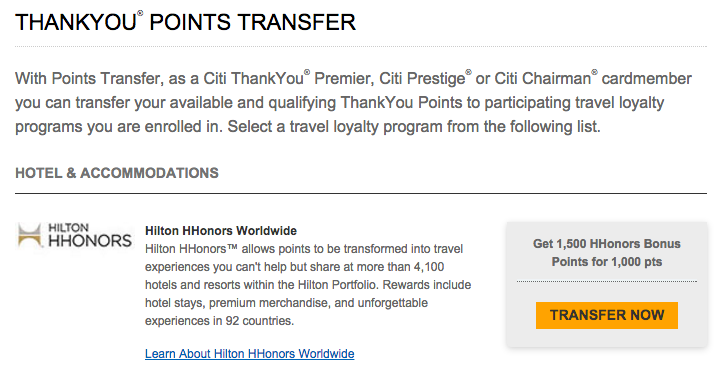Click the registered symbol after THANKYOU heading
This screenshot has height=372, width=724.
(x=140, y=13)
